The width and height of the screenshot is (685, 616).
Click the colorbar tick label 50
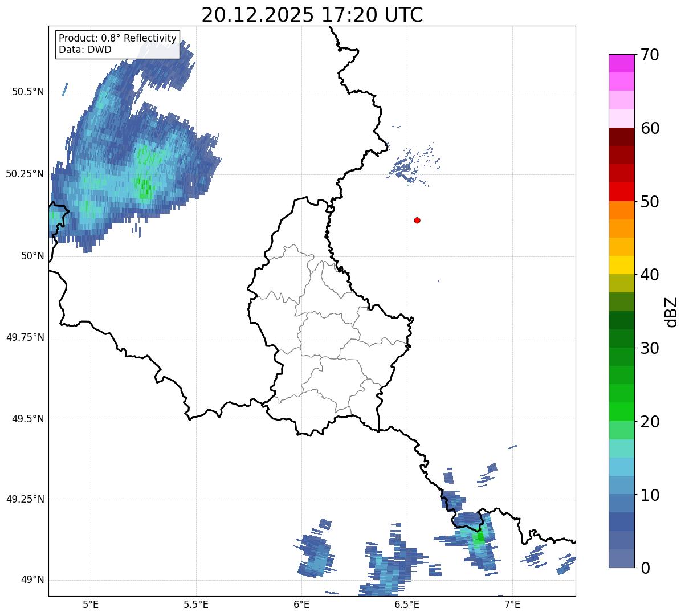pyautogui.click(x=650, y=202)
